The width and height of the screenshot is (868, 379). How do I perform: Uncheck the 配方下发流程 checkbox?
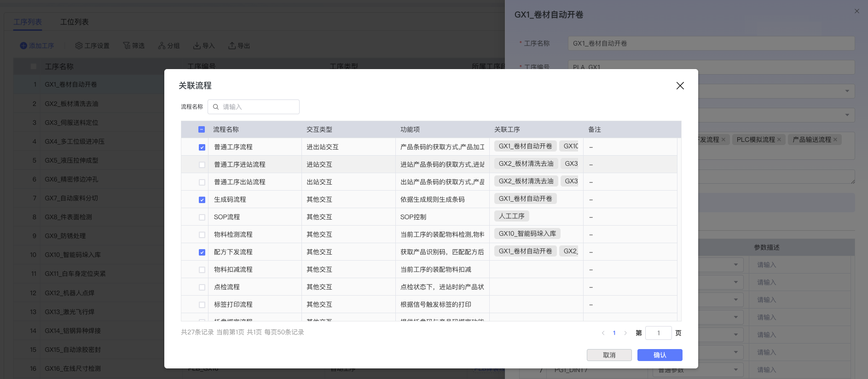pos(202,252)
